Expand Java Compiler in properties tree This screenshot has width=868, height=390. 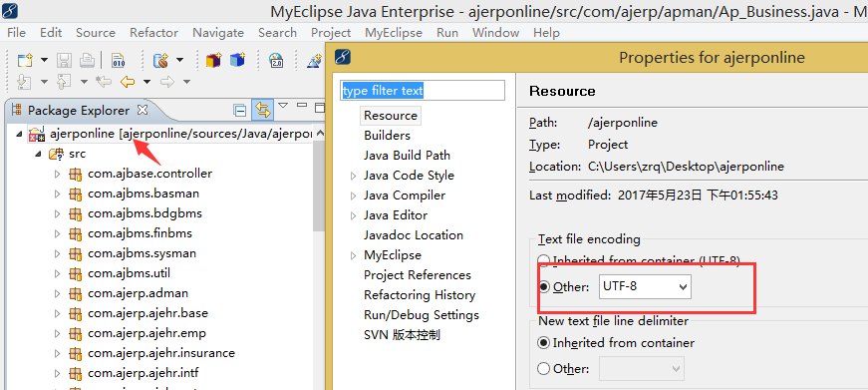[353, 195]
